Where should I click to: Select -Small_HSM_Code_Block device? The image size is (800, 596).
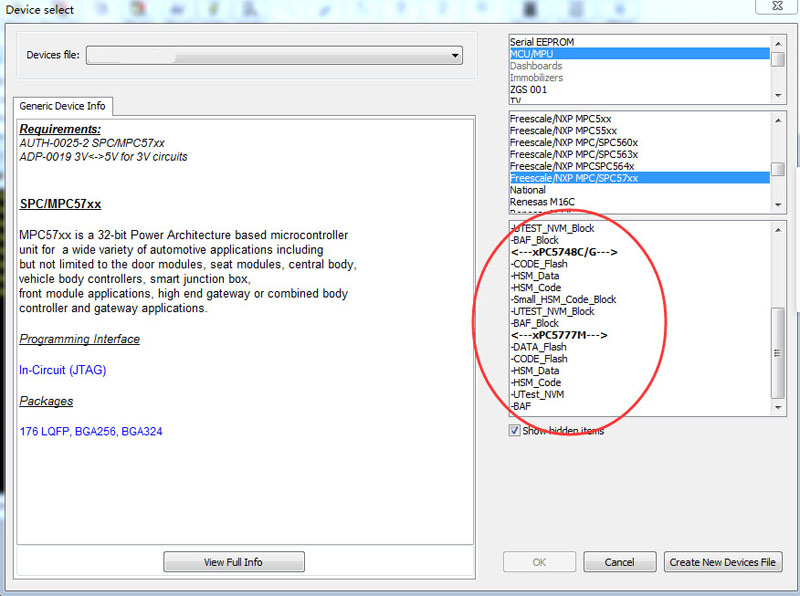click(640, 300)
